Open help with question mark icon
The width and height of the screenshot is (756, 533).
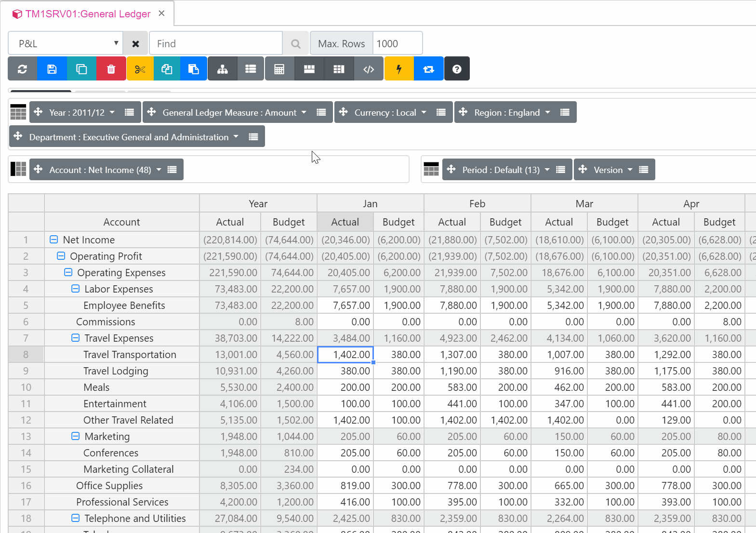[x=457, y=69]
